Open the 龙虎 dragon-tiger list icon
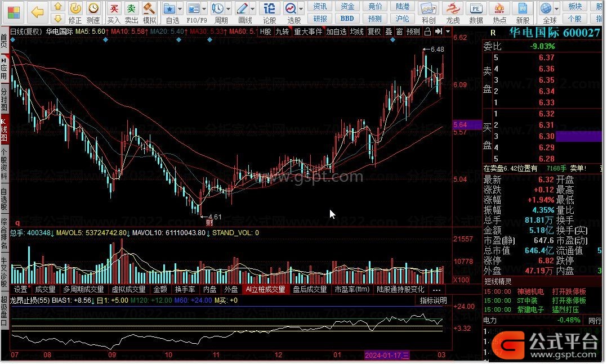 click(453, 12)
